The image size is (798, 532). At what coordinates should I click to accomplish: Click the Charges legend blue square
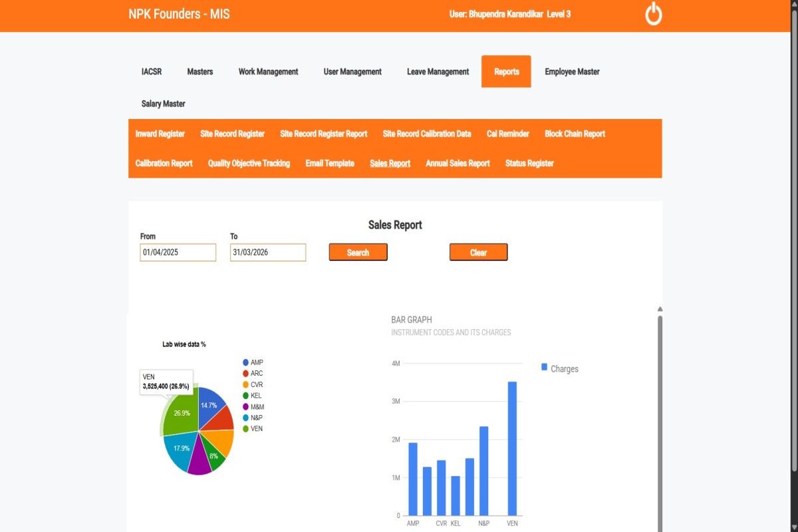tap(544, 368)
